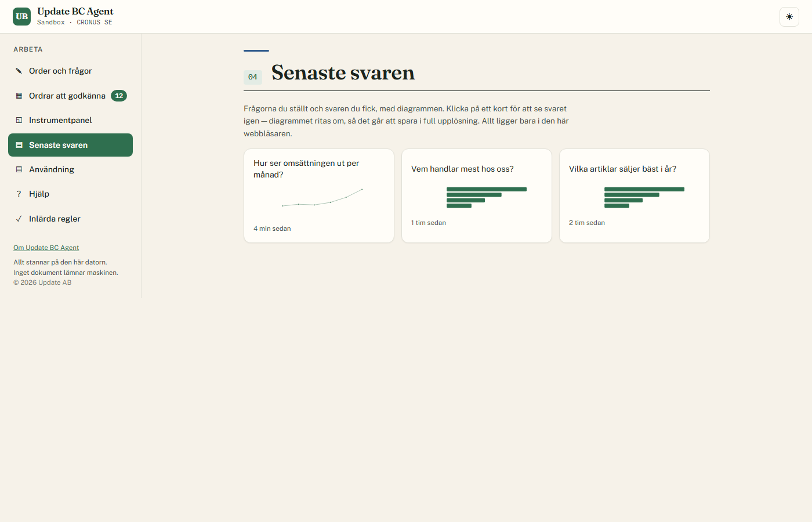Click the '2 tim sedan' timestamp

point(587,223)
